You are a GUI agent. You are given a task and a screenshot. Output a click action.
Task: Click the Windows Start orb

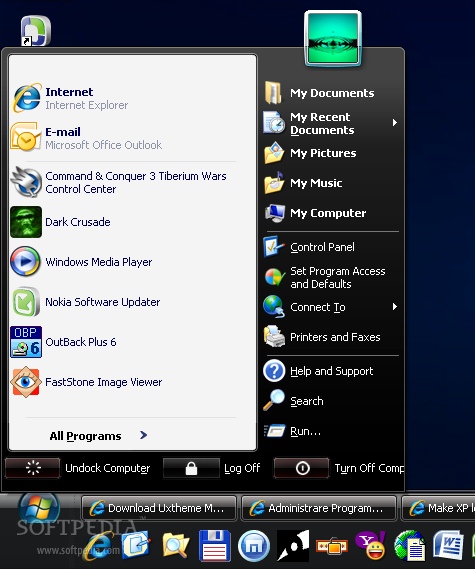(x=39, y=508)
